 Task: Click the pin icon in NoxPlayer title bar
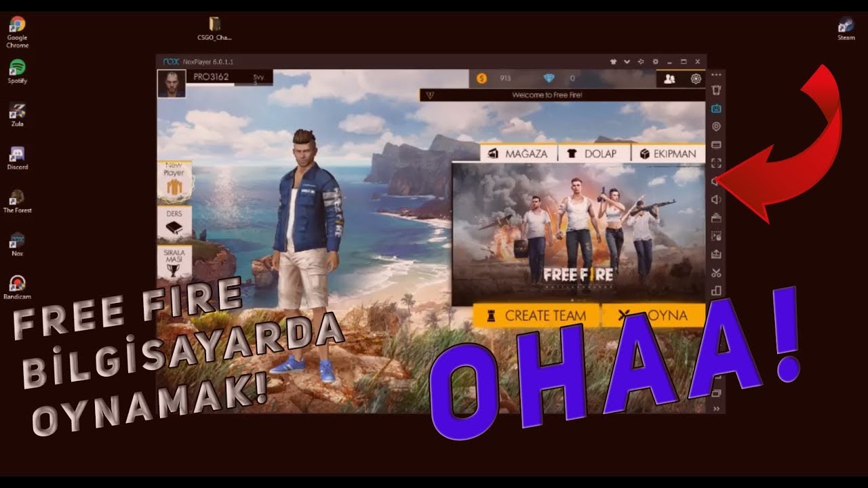tap(641, 62)
